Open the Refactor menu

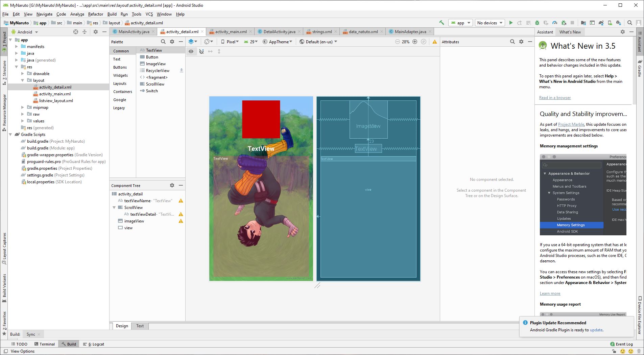click(96, 14)
